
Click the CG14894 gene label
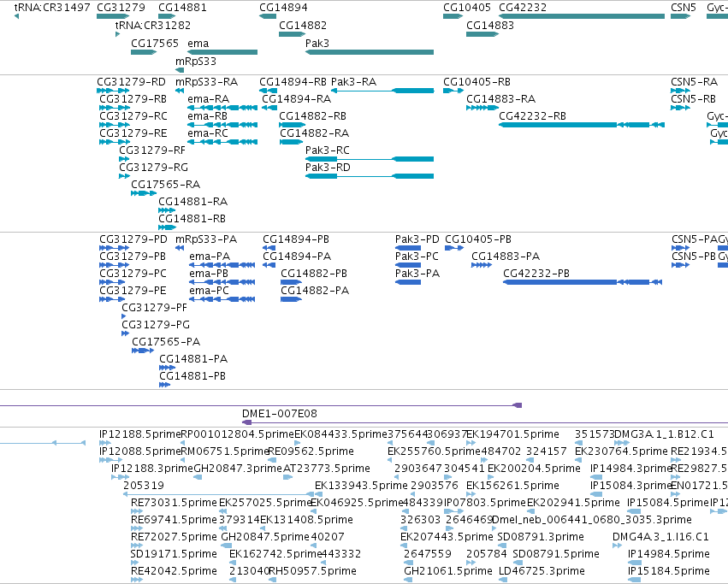pos(283,8)
